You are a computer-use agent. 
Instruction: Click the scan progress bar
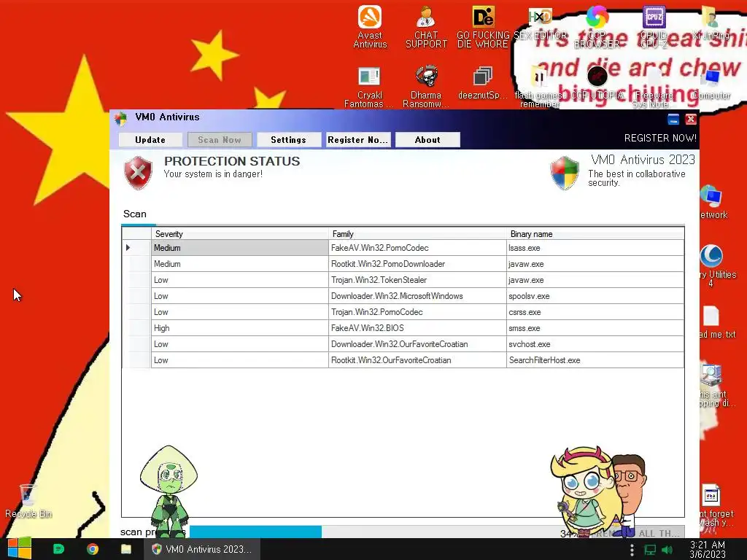(x=374, y=532)
